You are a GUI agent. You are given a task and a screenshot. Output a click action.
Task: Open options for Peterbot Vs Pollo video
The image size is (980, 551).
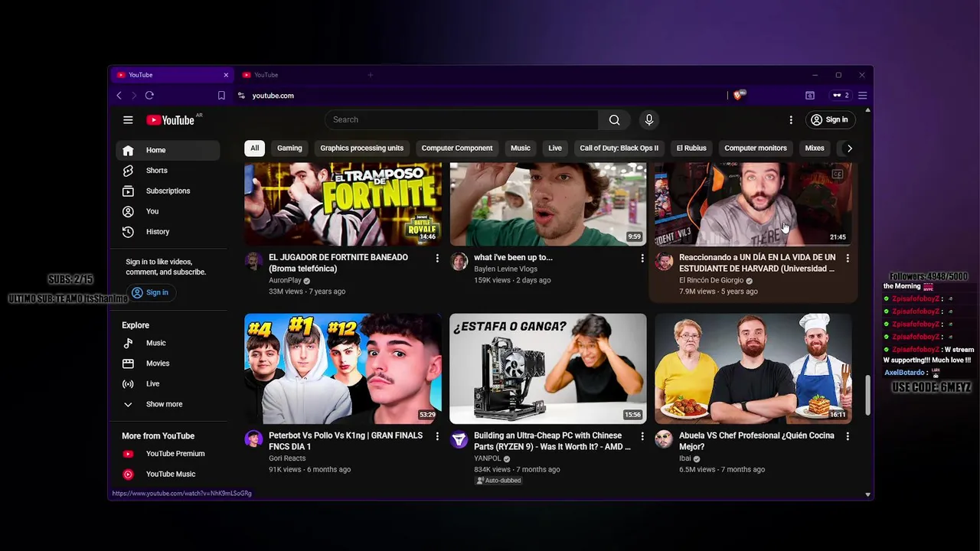pos(437,436)
